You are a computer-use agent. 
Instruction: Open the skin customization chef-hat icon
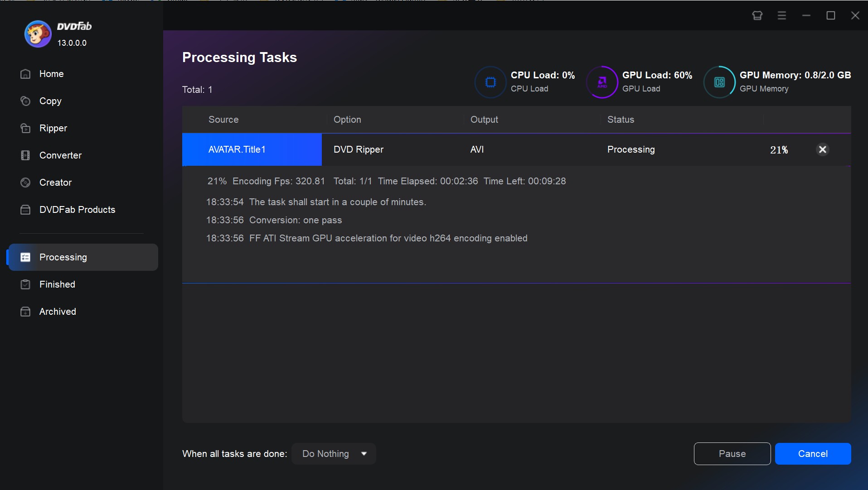[757, 15]
